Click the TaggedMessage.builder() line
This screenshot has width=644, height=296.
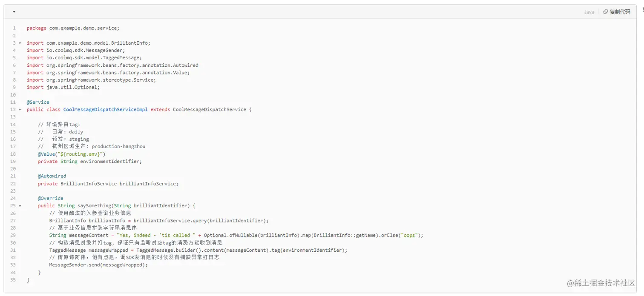tap(198, 250)
